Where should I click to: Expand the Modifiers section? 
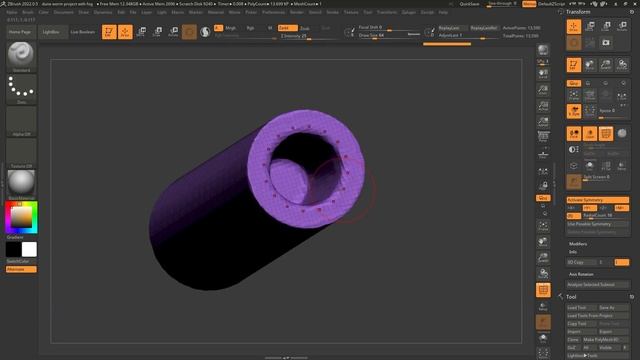[578, 244]
